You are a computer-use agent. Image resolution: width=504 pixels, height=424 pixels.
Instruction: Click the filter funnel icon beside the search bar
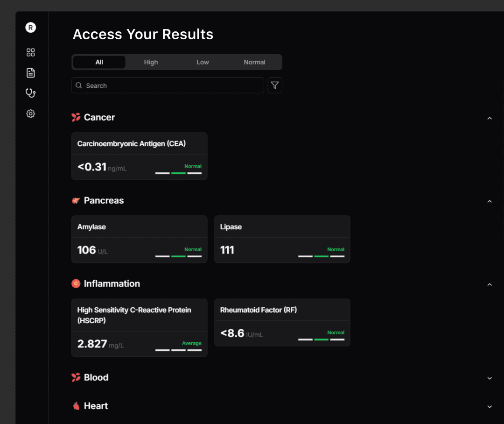click(274, 85)
